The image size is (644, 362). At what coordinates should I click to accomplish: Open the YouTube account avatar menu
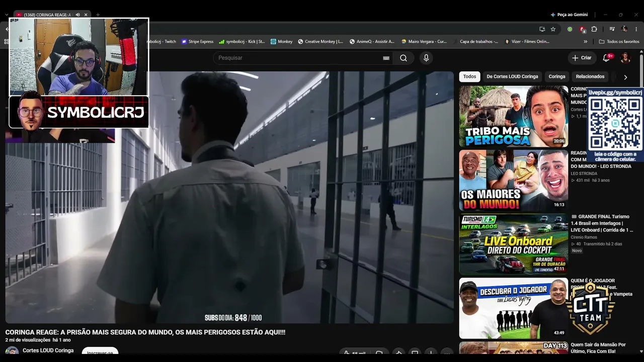625,58
